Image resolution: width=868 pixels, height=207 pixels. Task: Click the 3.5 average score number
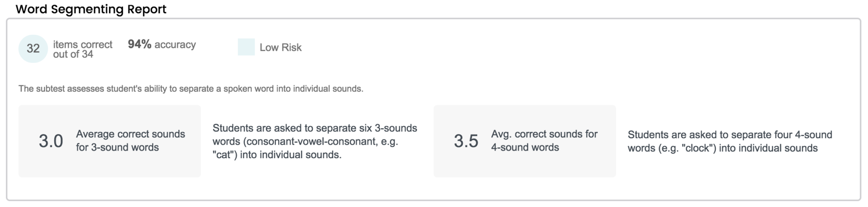(x=466, y=141)
